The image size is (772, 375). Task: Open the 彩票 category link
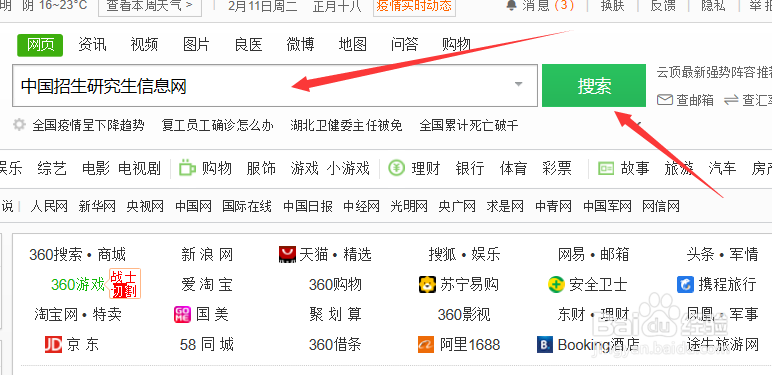pos(557,169)
